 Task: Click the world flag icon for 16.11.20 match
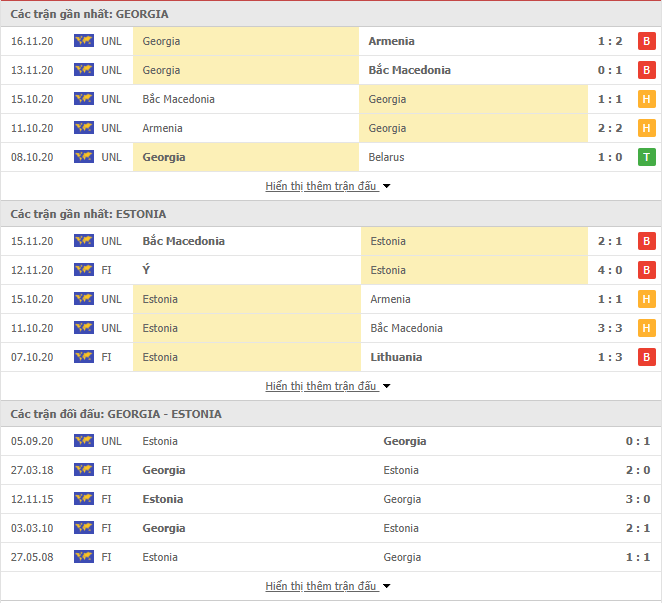(x=84, y=41)
